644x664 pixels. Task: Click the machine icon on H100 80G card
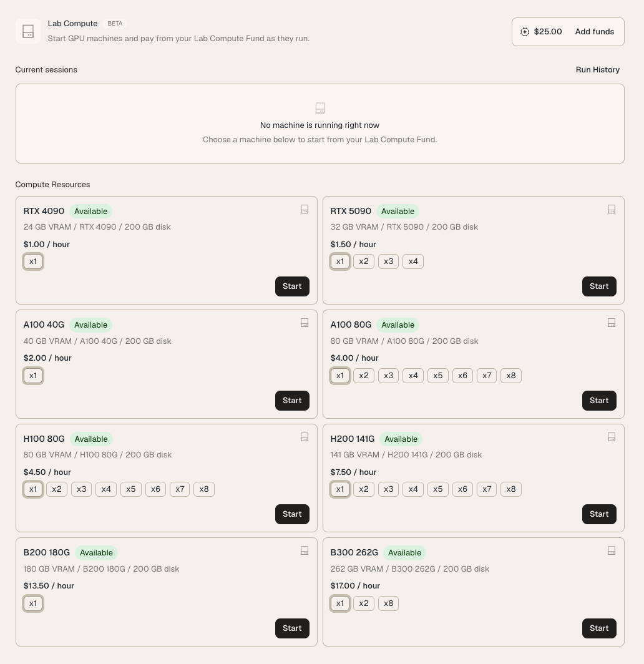point(305,437)
